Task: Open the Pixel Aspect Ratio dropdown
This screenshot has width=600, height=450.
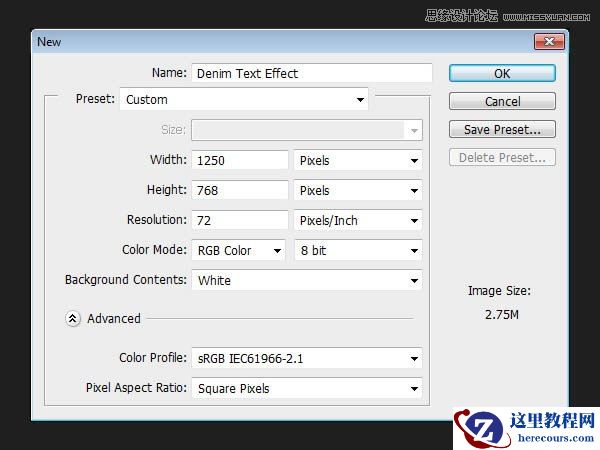Action: 307,388
